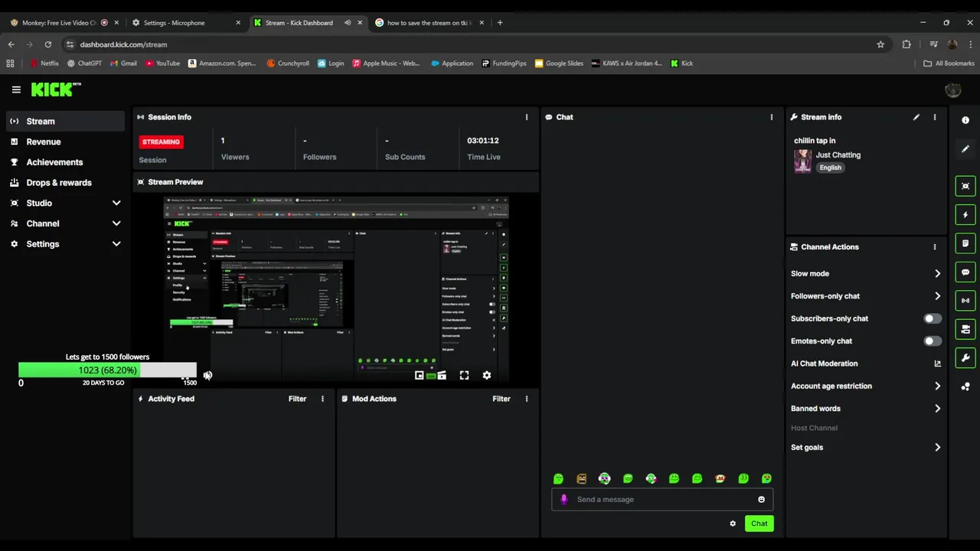
Task: Open the ChatGPT bookmark
Action: point(84,64)
